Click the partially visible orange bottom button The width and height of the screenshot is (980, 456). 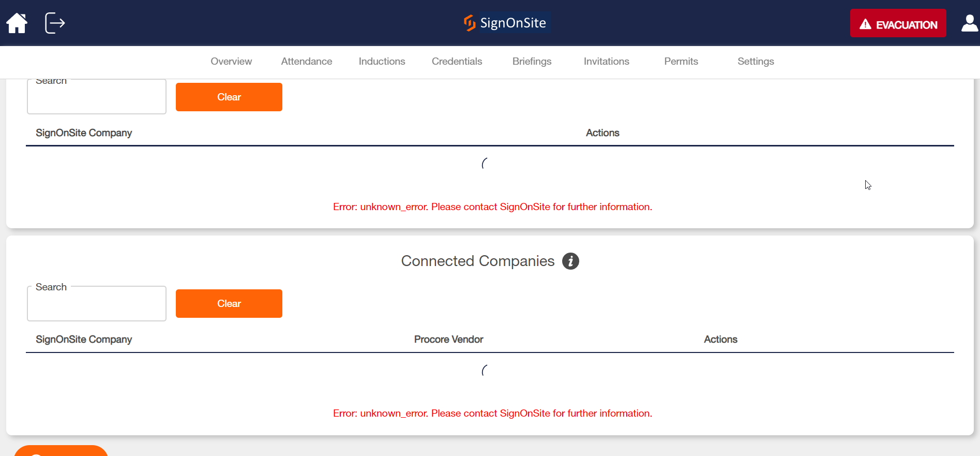click(x=61, y=450)
